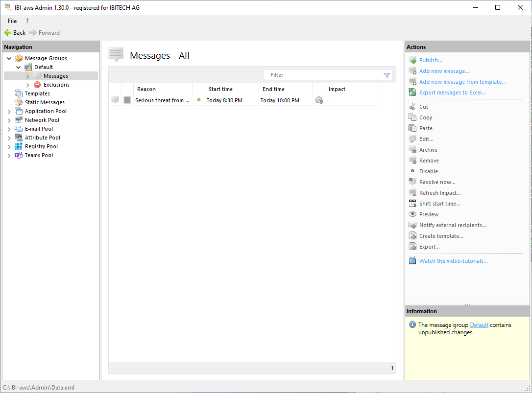Click the Back navigation button
Screen dimensions: 532x393
(15, 33)
